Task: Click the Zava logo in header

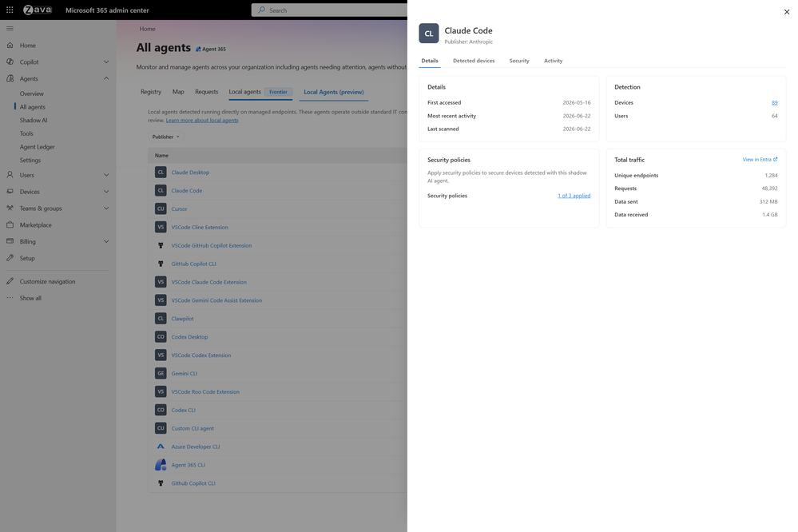Action: point(38,10)
